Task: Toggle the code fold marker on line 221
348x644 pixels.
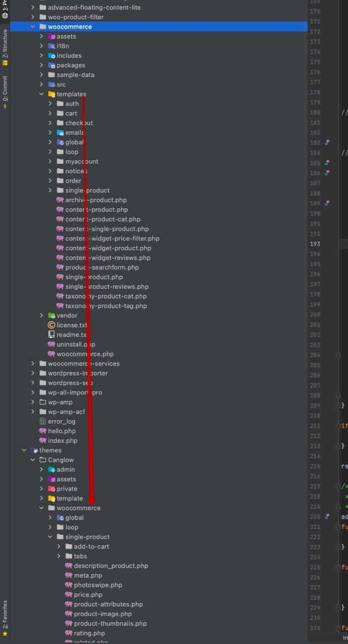Action: coord(338,527)
